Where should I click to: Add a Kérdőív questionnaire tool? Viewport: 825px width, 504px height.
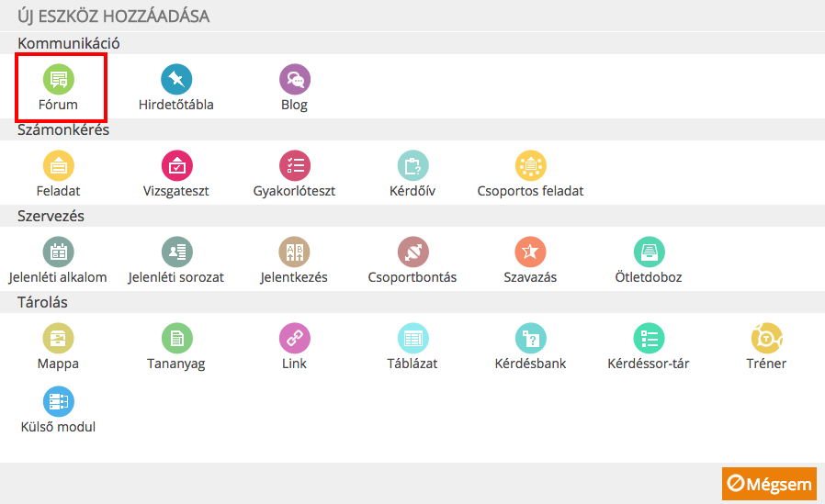click(x=413, y=165)
